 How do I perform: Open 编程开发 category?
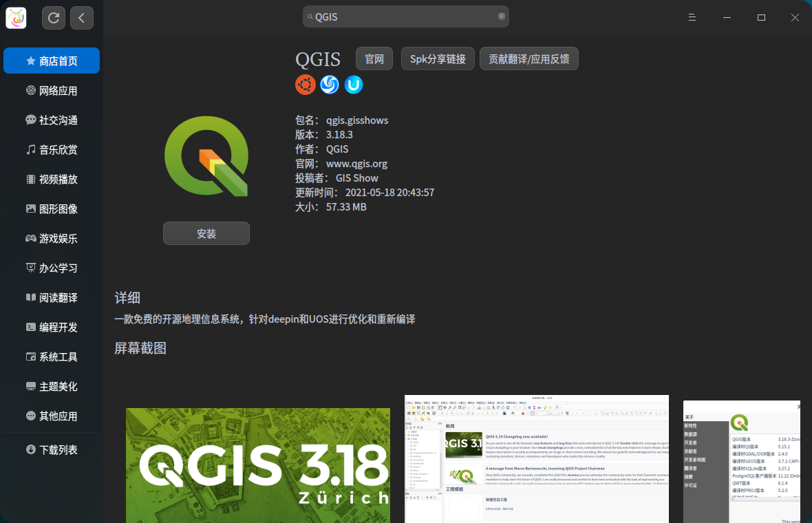point(52,328)
